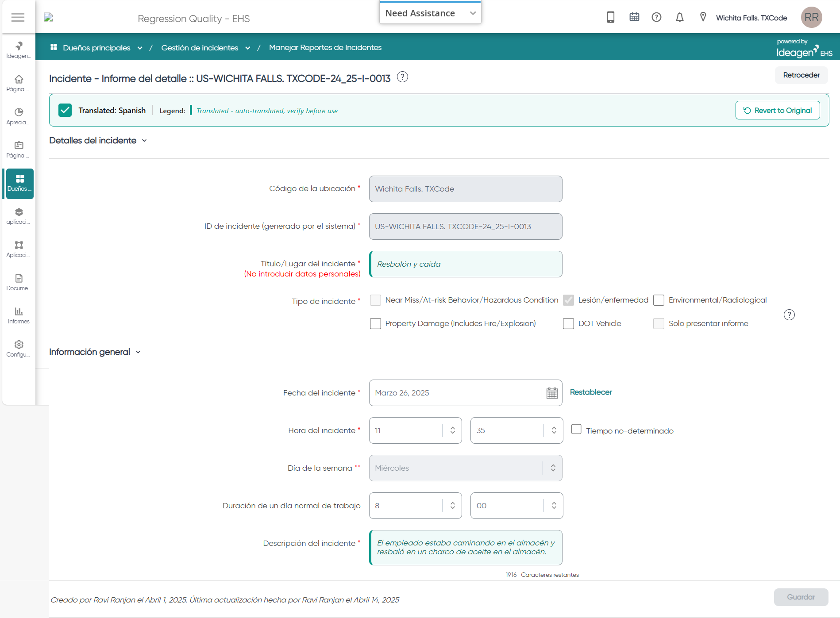The image size is (840, 618).
Task: Go to the home Página sidebar icon
Action: (19, 83)
